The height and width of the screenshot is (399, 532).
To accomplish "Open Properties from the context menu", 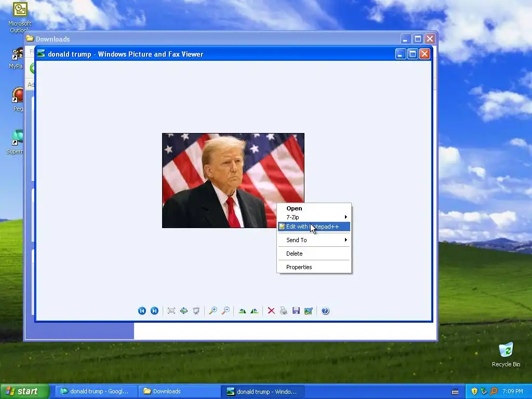I will coord(314,267).
